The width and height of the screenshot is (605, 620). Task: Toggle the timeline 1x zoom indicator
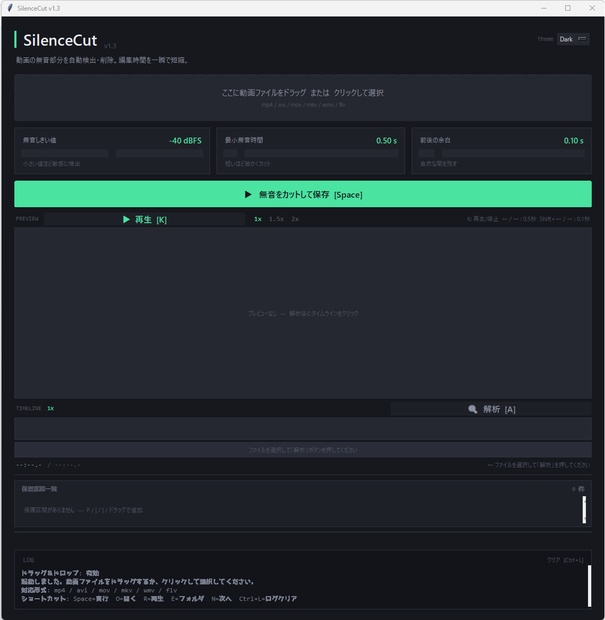click(x=51, y=408)
